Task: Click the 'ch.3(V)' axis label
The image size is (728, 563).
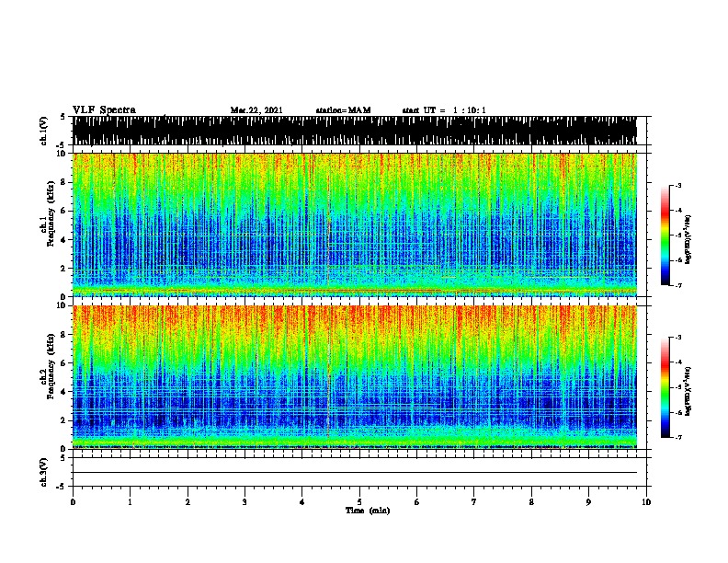Action: [43, 472]
